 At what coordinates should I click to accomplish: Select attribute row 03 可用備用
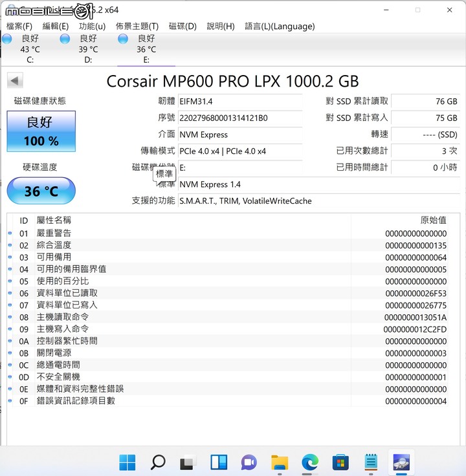pos(227,257)
